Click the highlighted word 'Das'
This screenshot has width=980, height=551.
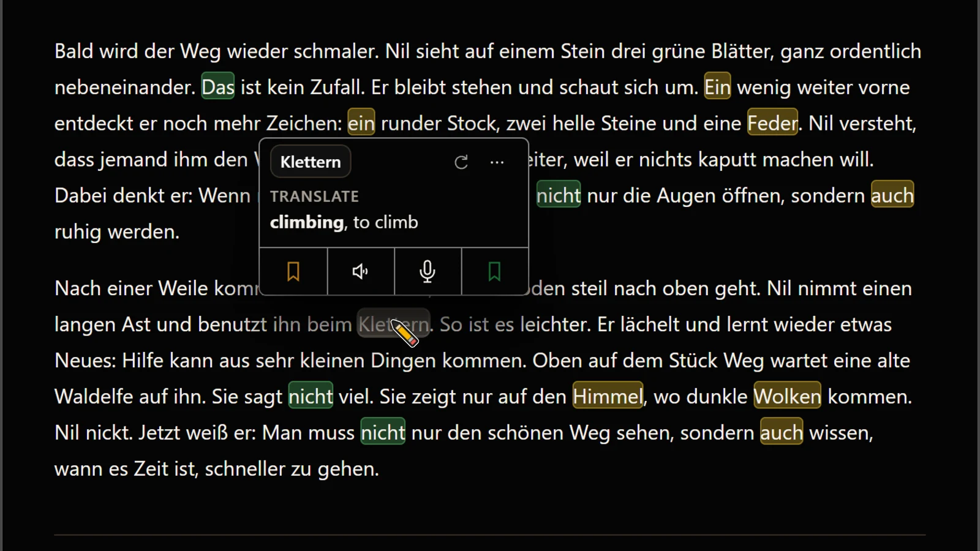(x=218, y=87)
